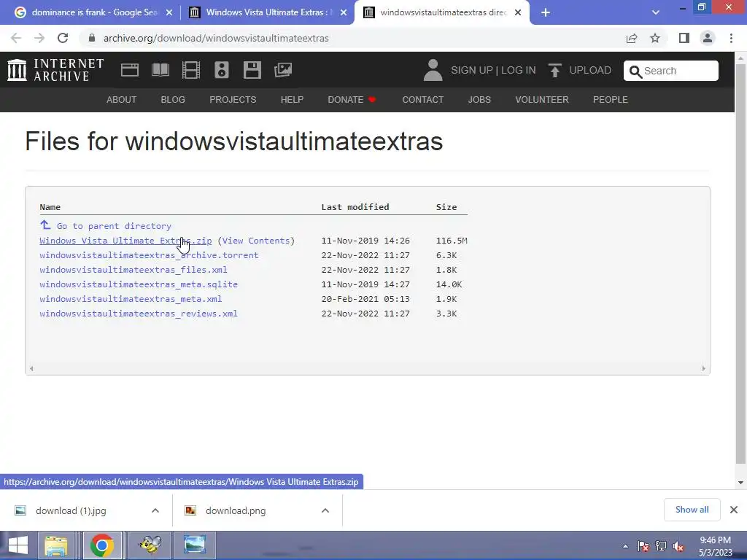Click Show all downloads button
Viewport: 747px width, 560px height.
[692, 510]
